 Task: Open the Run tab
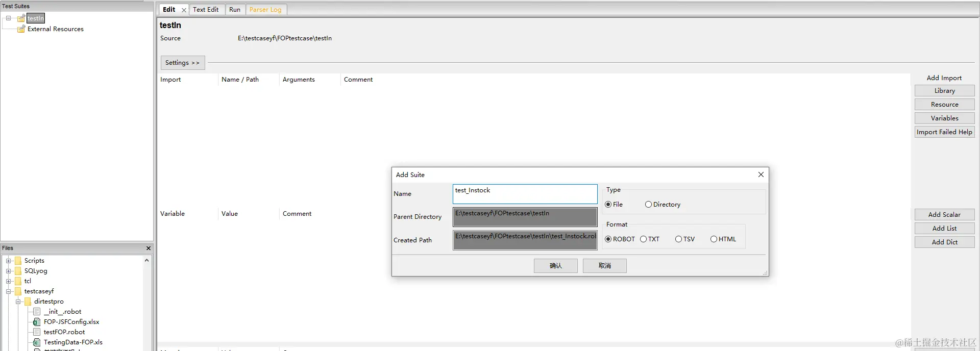[x=235, y=10]
